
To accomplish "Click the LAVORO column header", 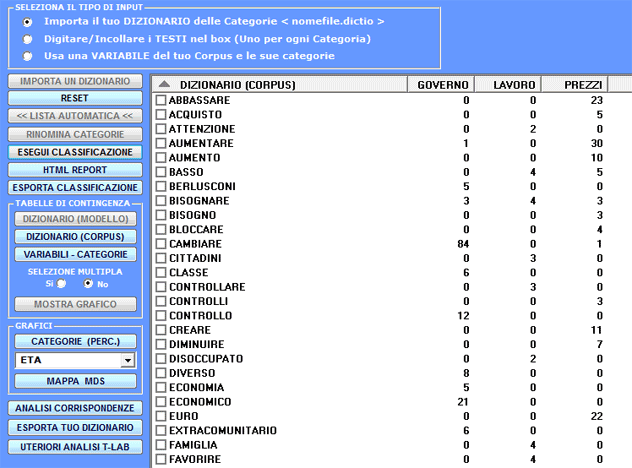I will [508, 85].
